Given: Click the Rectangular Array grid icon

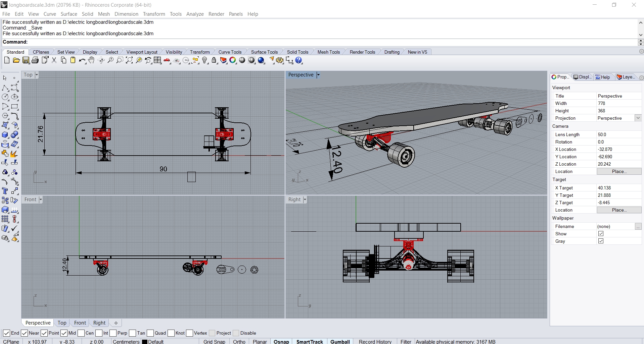Looking at the screenshot, I should click(5, 219).
